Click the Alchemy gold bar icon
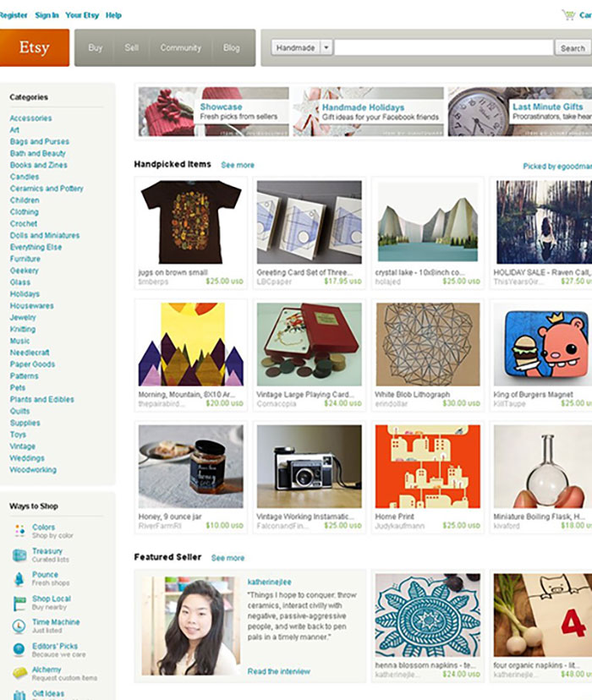592x700 pixels. pyautogui.click(x=19, y=673)
